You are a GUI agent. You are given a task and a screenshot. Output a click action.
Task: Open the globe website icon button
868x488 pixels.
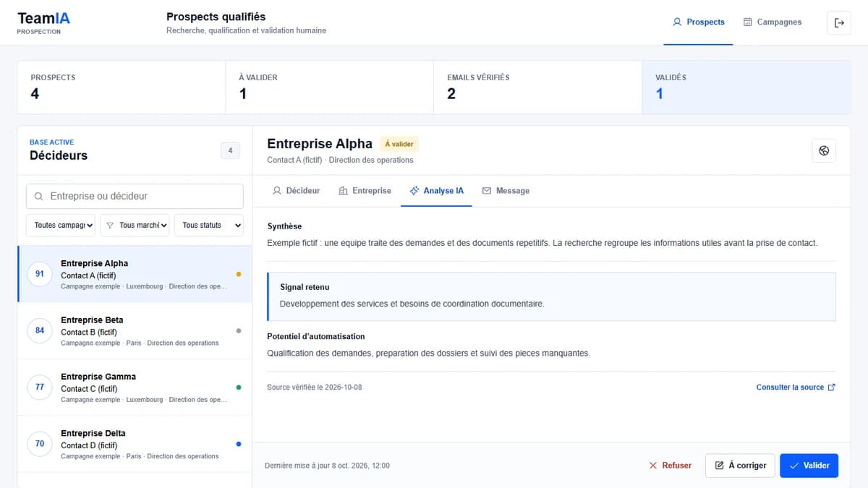824,150
